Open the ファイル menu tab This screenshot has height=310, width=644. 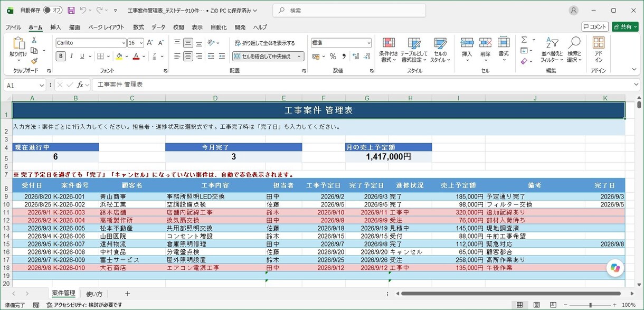13,27
